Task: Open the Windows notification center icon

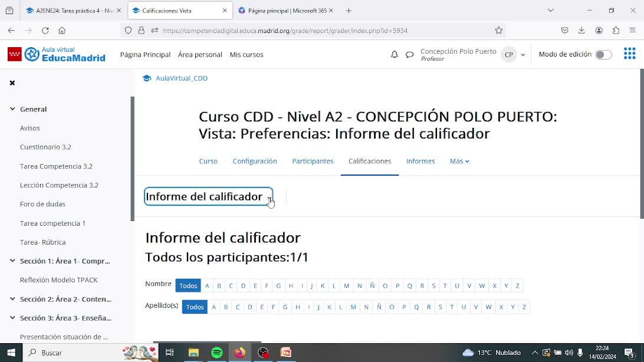Action: pyautogui.click(x=629, y=353)
